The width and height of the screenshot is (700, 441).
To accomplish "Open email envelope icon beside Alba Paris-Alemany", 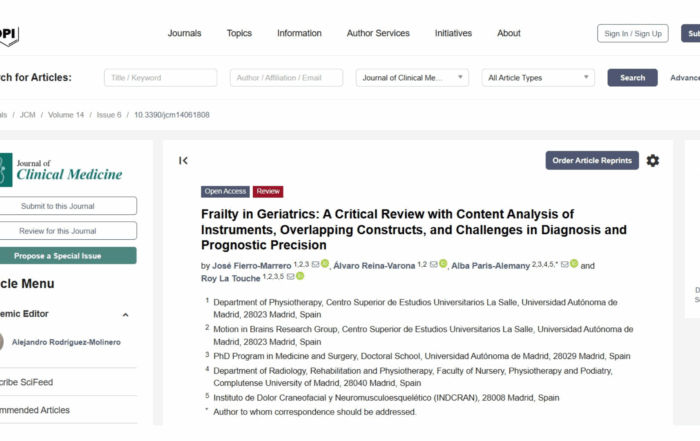I will point(564,265).
